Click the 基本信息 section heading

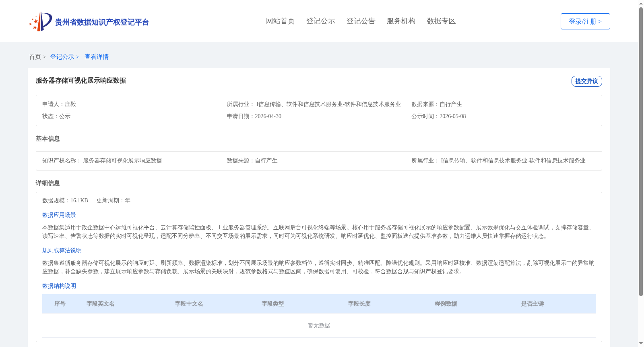[x=47, y=139]
